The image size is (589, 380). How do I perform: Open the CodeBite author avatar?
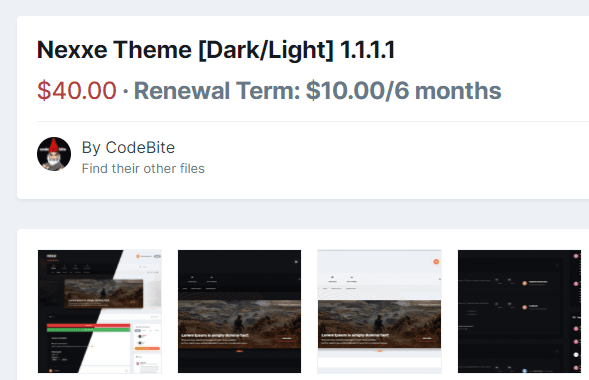[54, 154]
